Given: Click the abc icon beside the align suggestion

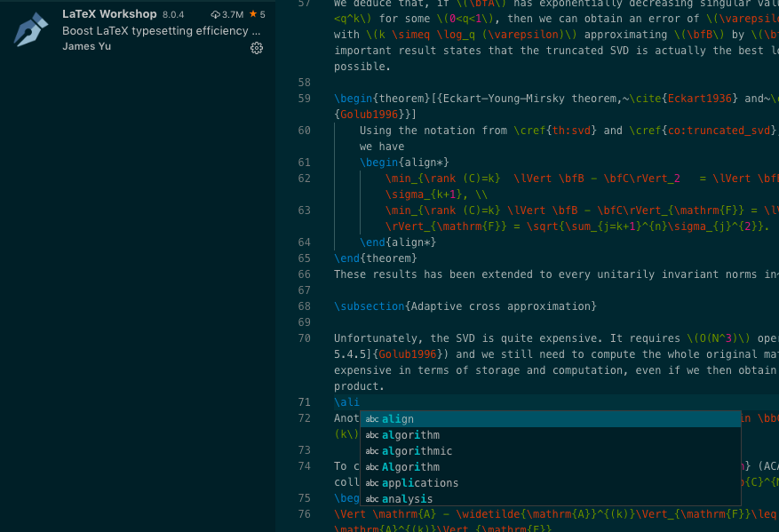Looking at the screenshot, I should point(373,419).
